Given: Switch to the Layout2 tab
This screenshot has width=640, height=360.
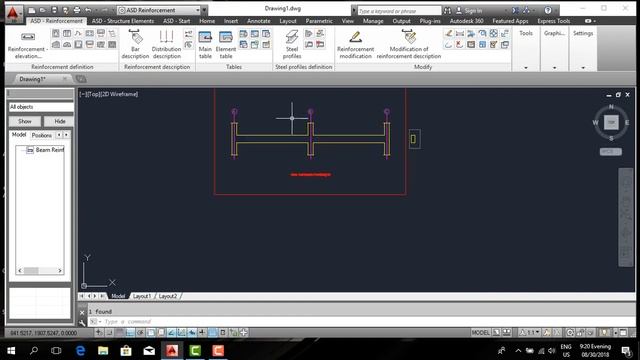Looking at the screenshot, I should pyautogui.click(x=168, y=296).
